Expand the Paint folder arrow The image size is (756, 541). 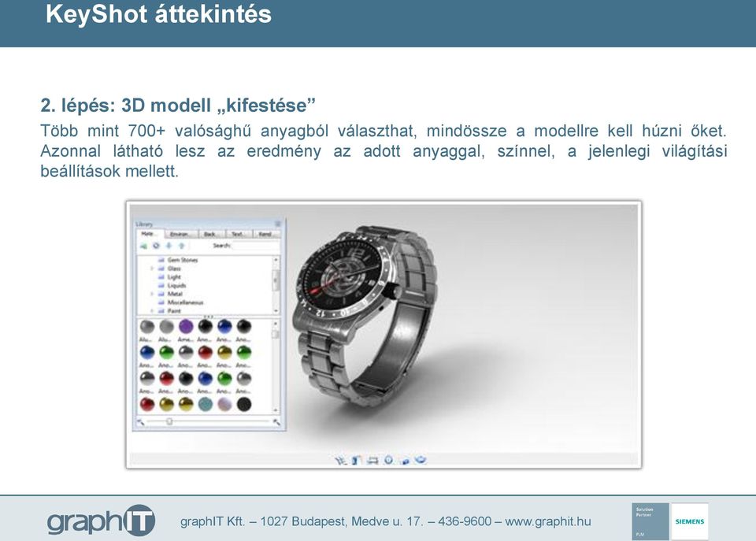point(152,311)
